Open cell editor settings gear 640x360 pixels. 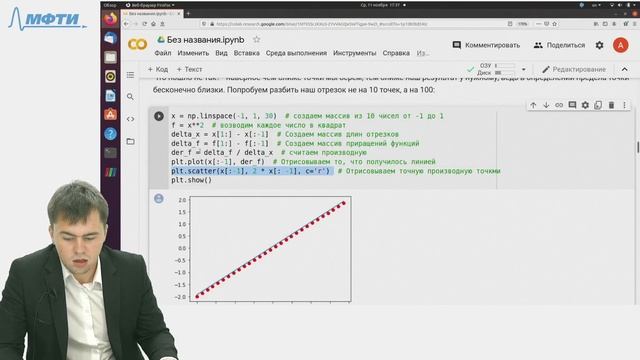pyautogui.click(x=585, y=105)
